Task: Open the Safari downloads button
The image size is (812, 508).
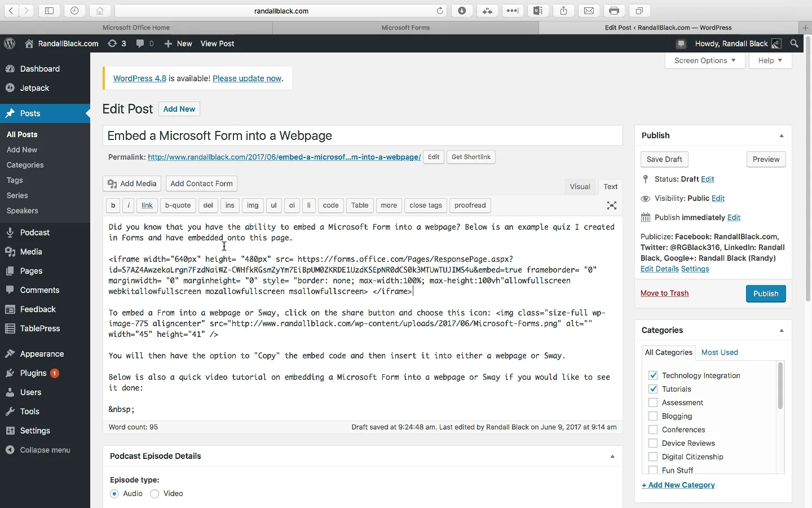Action: click(x=462, y=11)
